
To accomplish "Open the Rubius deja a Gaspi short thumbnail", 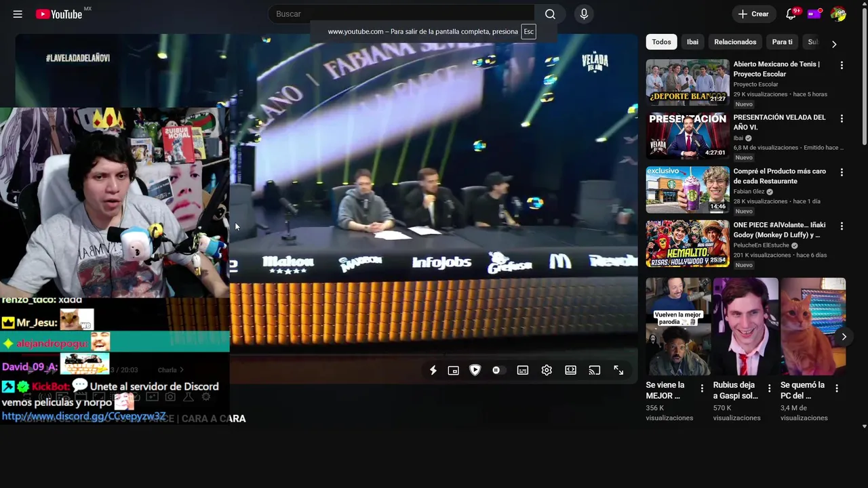I will [x=745, y=327].
